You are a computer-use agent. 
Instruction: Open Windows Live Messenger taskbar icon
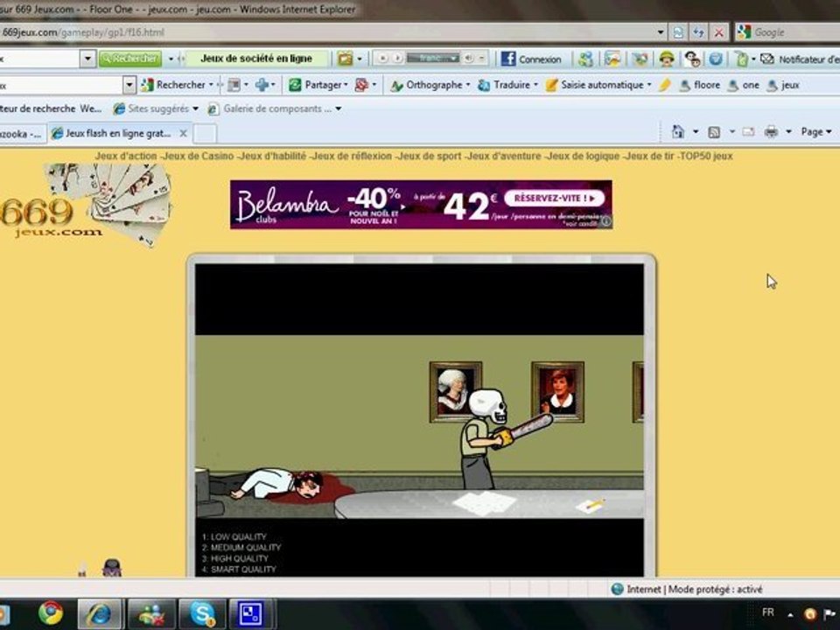coord(151,614)
